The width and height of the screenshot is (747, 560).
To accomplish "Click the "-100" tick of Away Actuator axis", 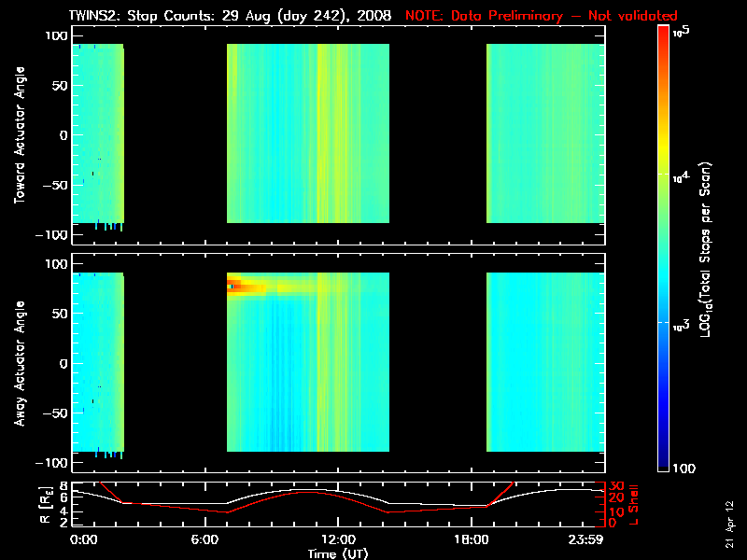I will coord(52,463).
